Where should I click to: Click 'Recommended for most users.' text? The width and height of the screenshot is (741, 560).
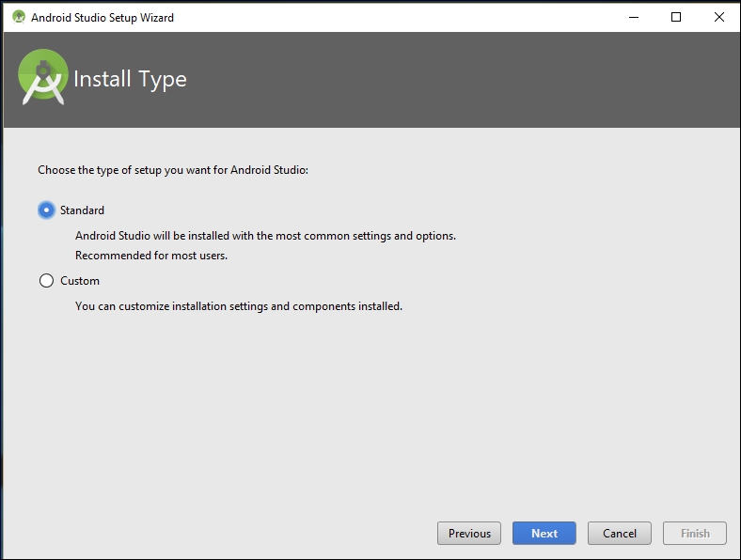[151, 256]
